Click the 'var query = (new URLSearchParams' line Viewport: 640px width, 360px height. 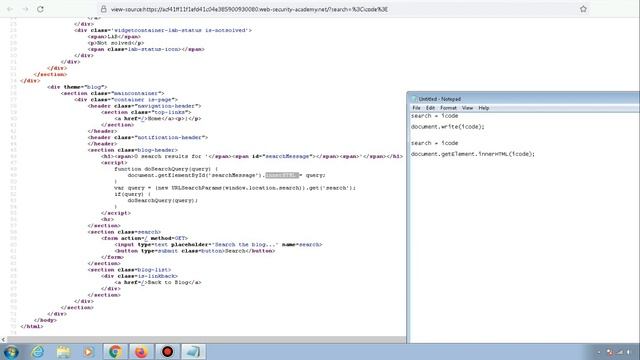pyautogui.click(x=235, y=188)
